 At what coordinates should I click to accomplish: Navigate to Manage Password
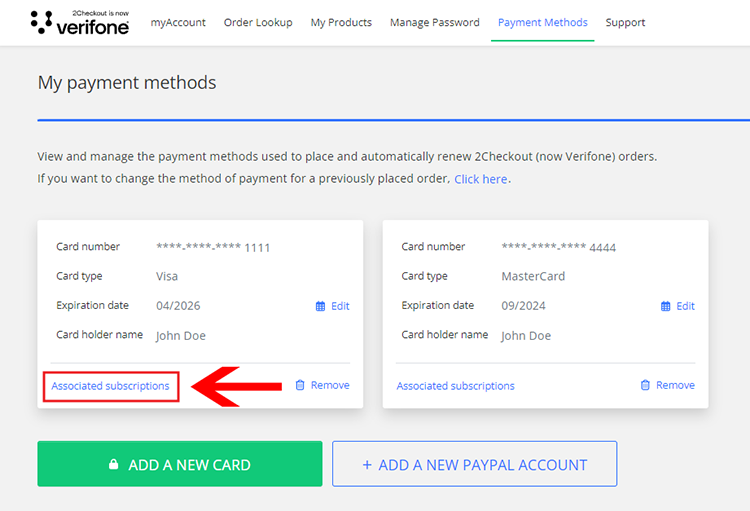tap(434, 22)
